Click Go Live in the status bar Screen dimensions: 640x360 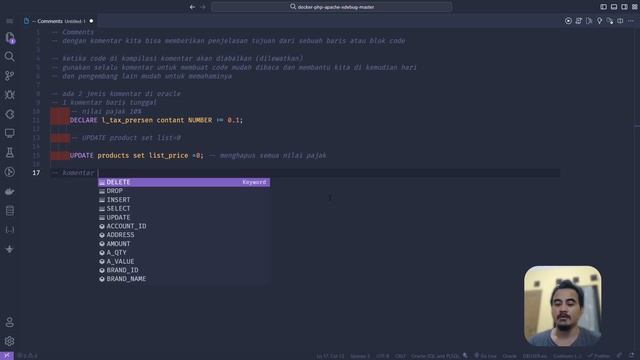click(x=485, y=356)
